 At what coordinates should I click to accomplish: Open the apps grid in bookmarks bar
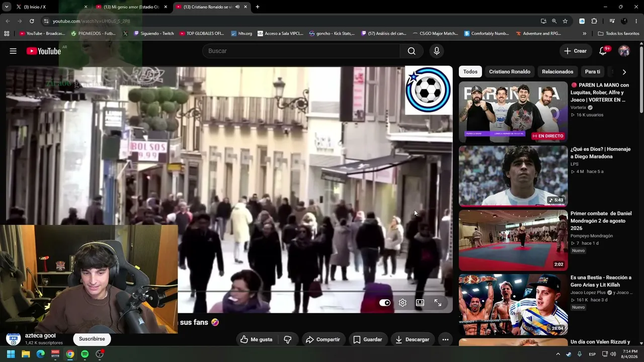pos(7,34)
